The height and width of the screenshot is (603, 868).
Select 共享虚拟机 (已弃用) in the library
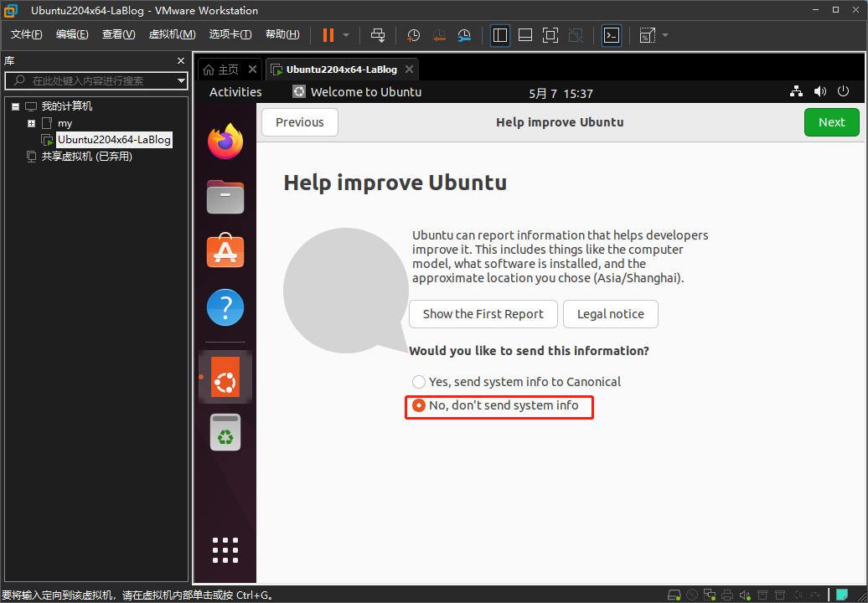click(x=86, y=157)
